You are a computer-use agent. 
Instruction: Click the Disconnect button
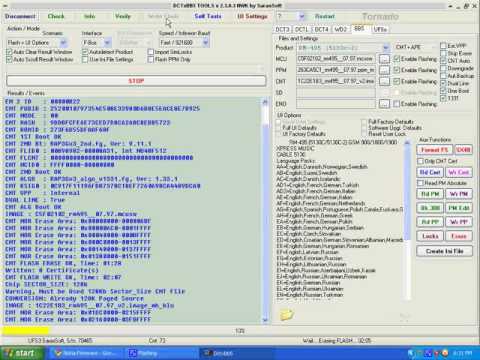[20, 16]
